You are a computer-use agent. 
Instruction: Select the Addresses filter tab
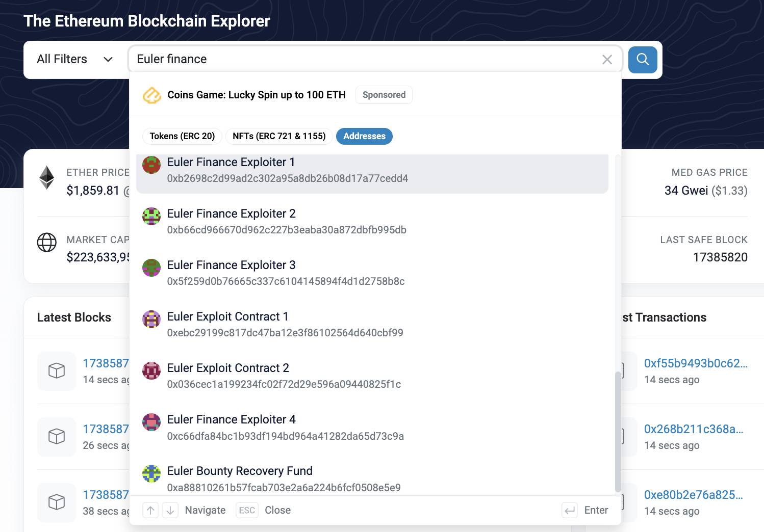tap(364, 136)
